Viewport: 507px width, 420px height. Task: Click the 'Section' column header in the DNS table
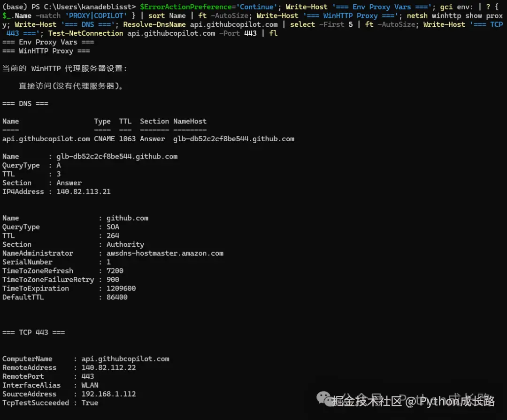pos(154,121)
